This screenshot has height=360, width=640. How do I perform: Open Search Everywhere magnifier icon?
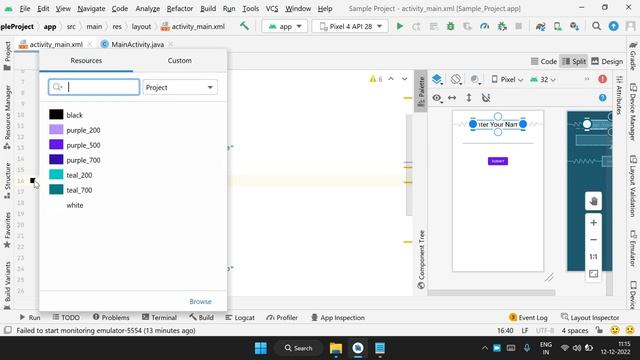[x=596, y=26]
